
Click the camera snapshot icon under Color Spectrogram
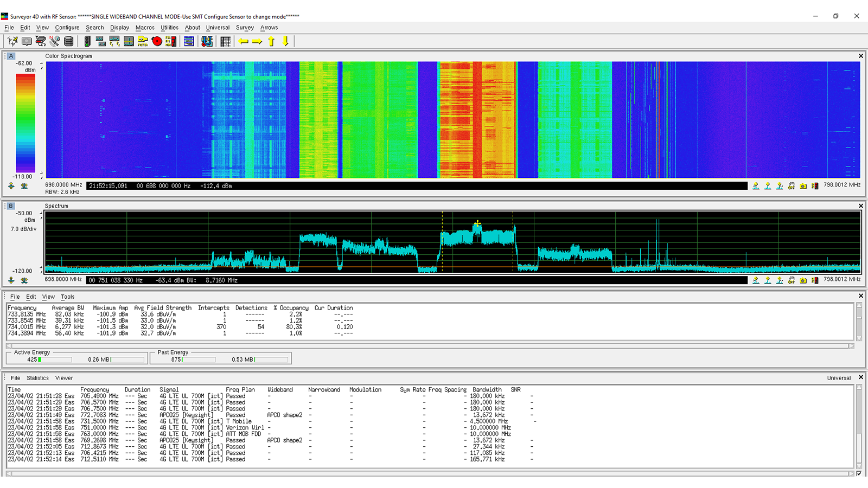[x=803, y=186]
